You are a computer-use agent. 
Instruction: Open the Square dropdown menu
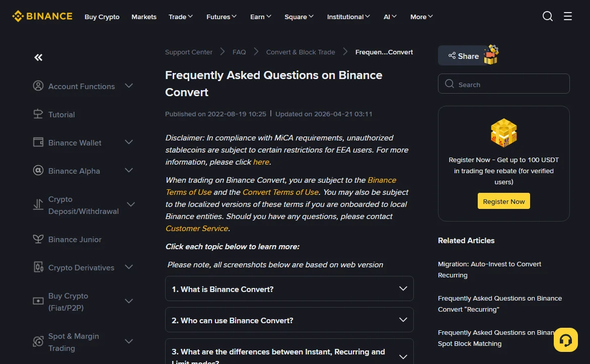click(299, 17)
